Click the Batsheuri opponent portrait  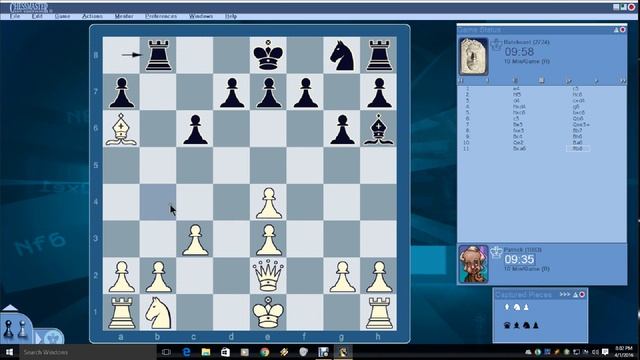473,56
